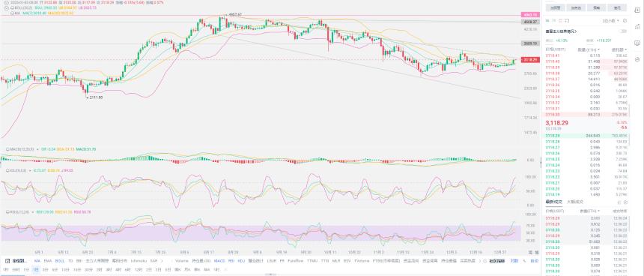The image size is (644, 276).
Task: Switch price axis to % percent mode
Action: tap(524, 260)
